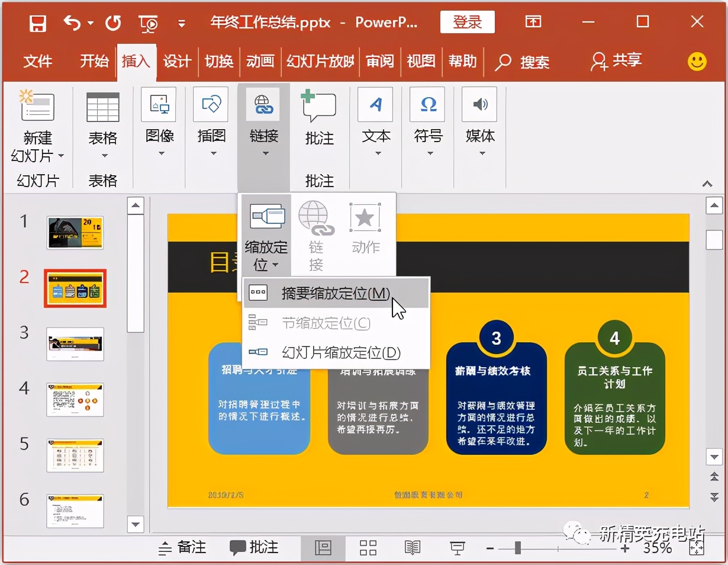Switch to the 设计 ribbon tab
The image size is (728, 565).
pyautogui.click(x=176, y=61)
